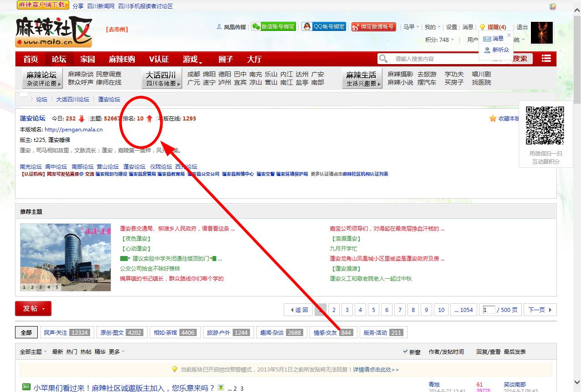Open 新听众 in the reminder popup
Image resolution: width=581 pixels, height=392 pixels.
pos(496,50)
